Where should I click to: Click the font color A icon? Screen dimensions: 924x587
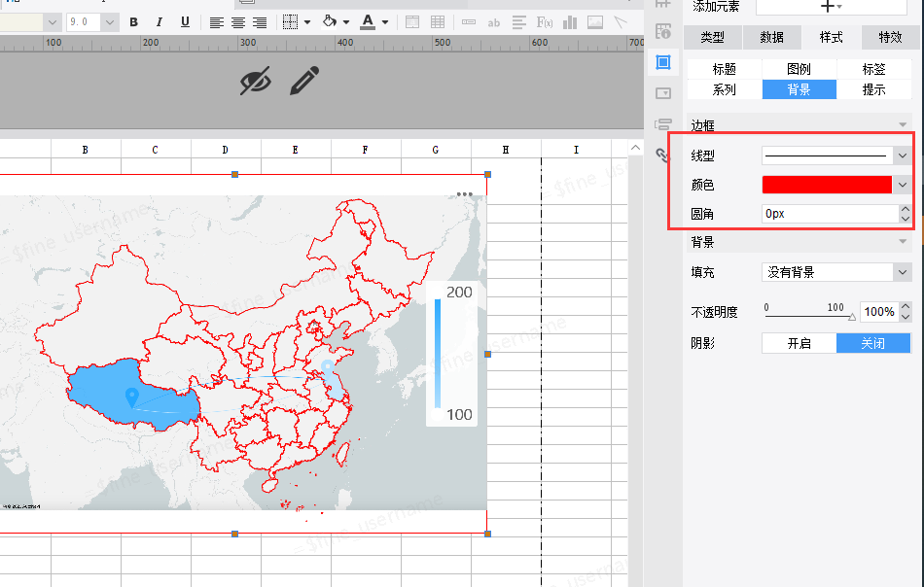[368, 21]
